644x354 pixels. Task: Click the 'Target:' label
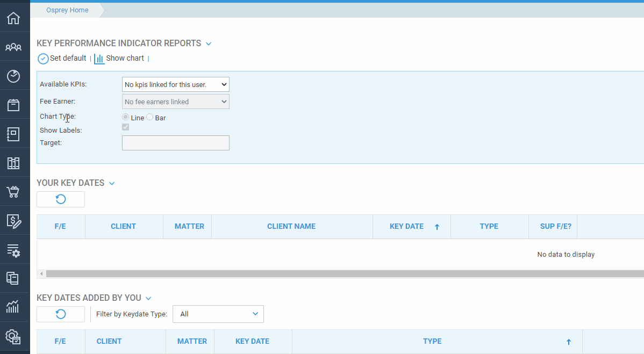click(x=51, y=143)
